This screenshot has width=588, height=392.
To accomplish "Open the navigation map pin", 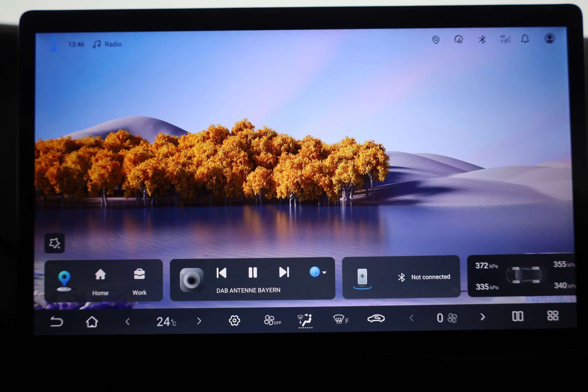I will pyautogui.click(x=64, y=281).
